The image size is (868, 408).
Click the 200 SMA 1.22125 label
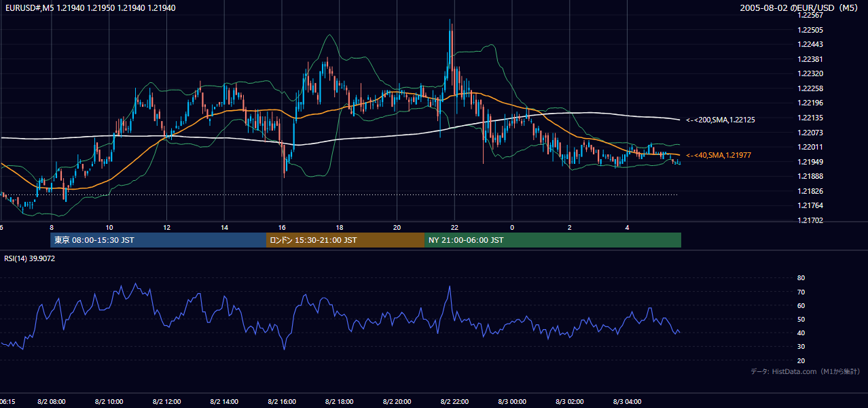pos(721,120)
